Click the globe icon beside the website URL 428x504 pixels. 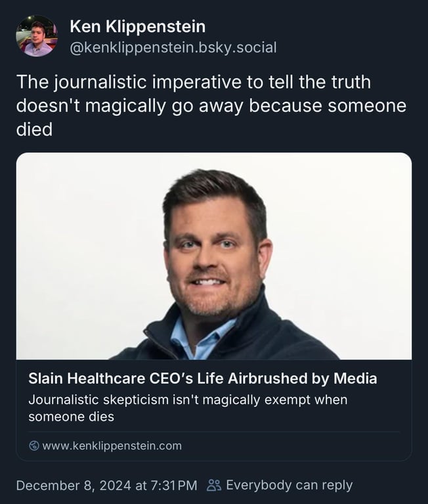(34, 446)
